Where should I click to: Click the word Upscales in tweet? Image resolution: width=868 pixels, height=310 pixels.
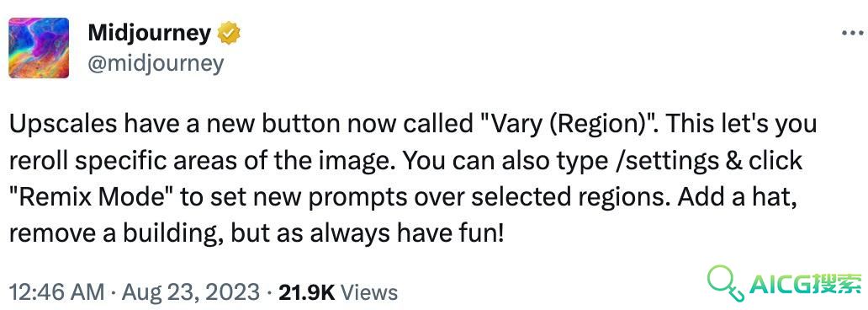pyautogui.click(x=63, y=124)
